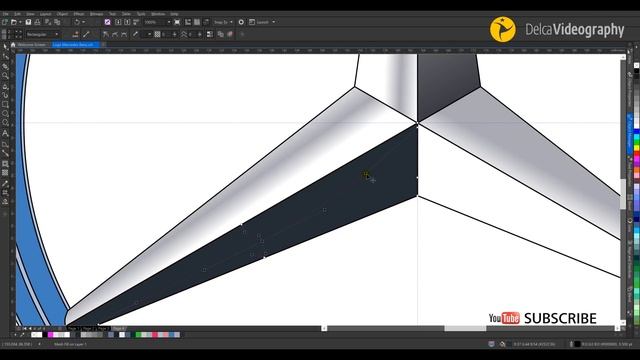Go to Page 2 tab
Image resolution: width=640 pixels, height=360 pixels.
pyautogui.click(x=87, y=328)
